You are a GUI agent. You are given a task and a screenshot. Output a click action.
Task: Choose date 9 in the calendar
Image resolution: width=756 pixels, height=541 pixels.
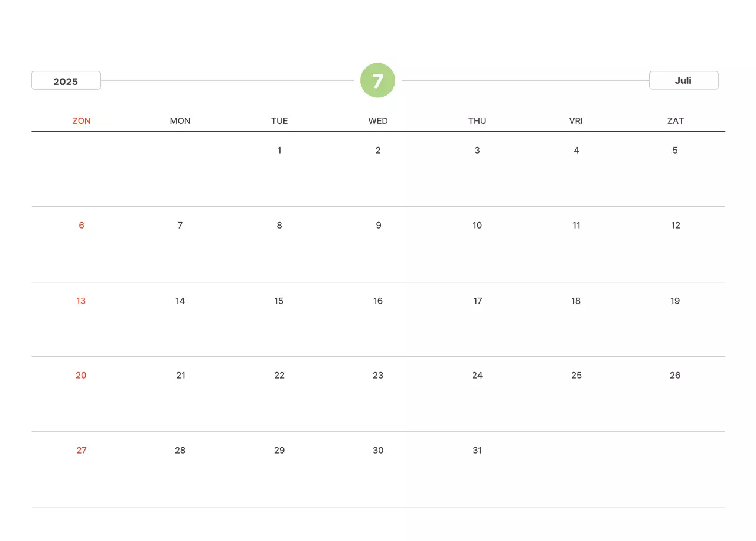[x=378, y=226]
